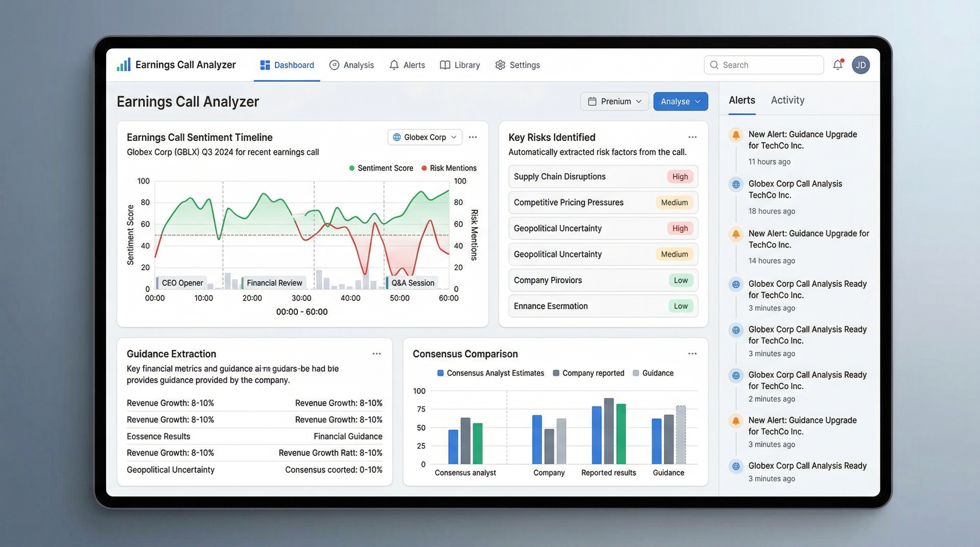Open Settings via the gear icon
980x547 pixels.
click(x=500, y=65)
